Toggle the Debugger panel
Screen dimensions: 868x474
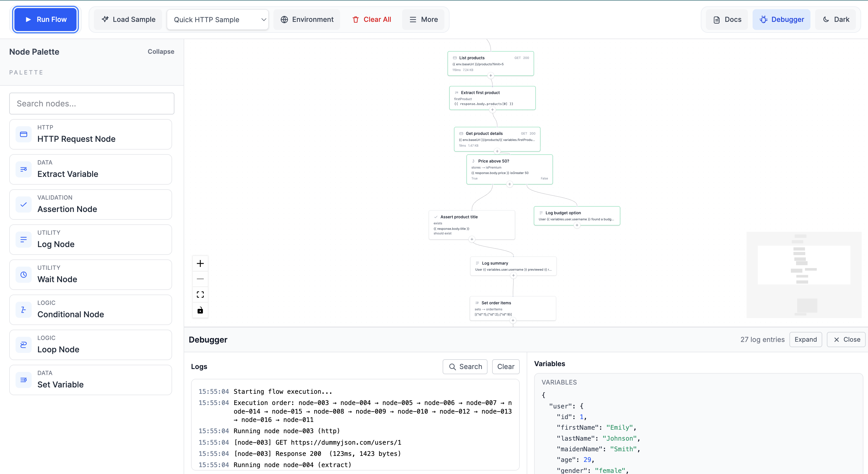click(x=781, y=19)
